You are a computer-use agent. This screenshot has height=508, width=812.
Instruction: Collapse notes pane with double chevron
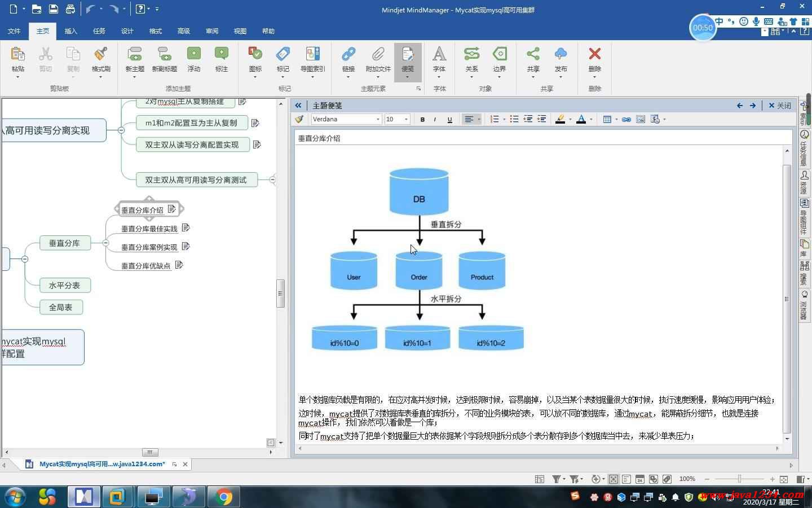298,106
